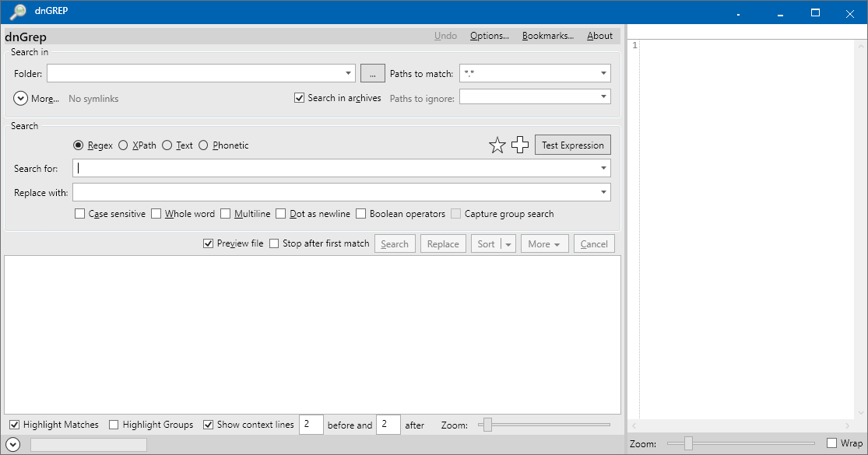Viewport: 868px width, 455px height.
Task: Open the "Paths to ignore" dropdown
Action: click(x=604, y=96)
